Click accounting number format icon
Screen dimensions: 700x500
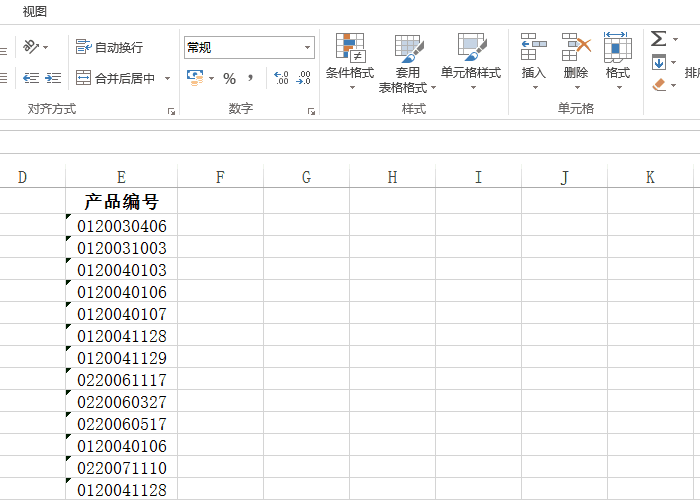click(x=195, y=78)
